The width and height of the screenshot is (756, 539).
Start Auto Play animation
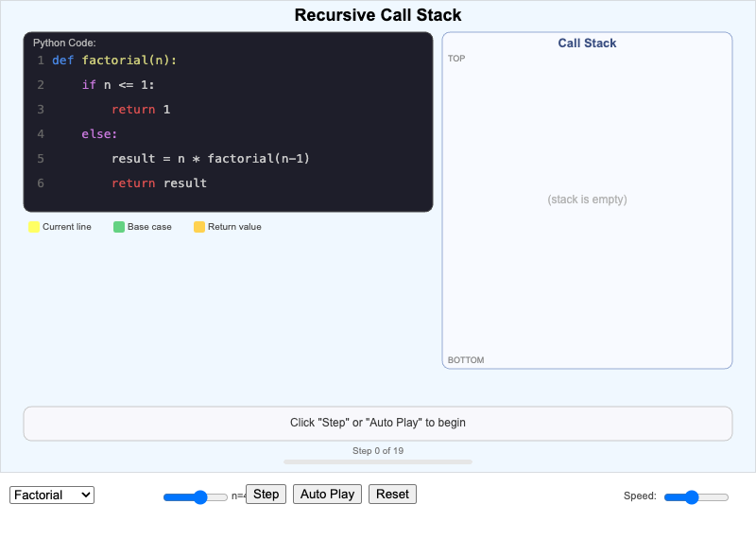coord(327,494)
